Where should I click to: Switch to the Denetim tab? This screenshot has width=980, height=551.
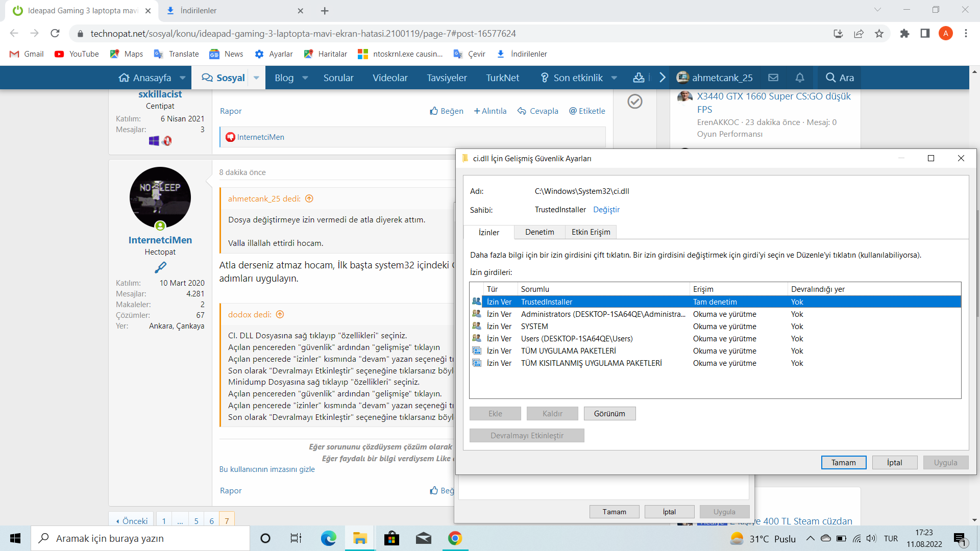[540, 232]
